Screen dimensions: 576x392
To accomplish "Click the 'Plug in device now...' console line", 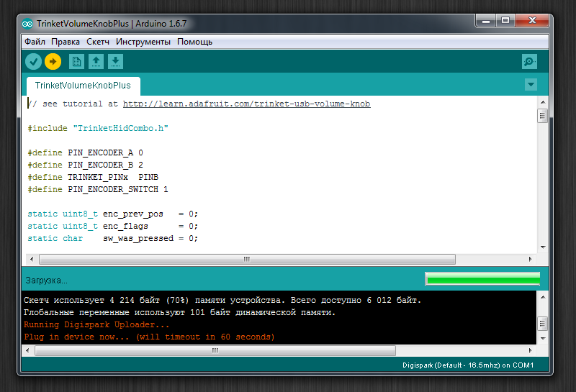I will pyautogui.click(x=149, y=337).
